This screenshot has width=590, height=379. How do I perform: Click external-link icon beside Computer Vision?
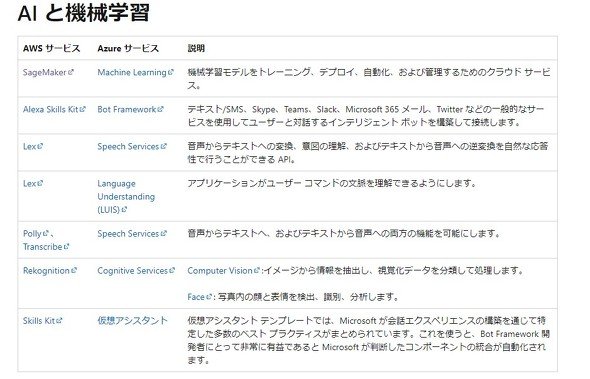[257, 270]
